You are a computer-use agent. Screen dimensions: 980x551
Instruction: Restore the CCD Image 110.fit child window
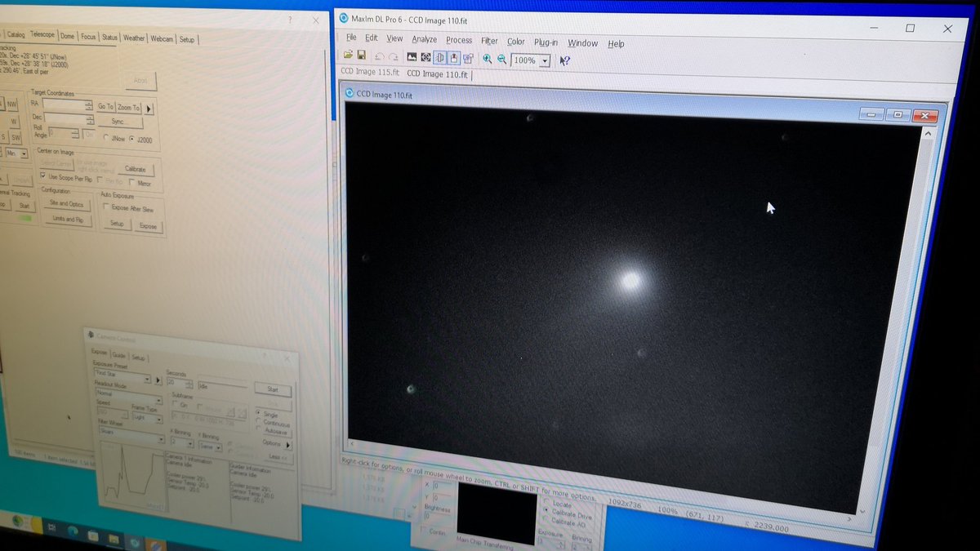tap(897, 115)
